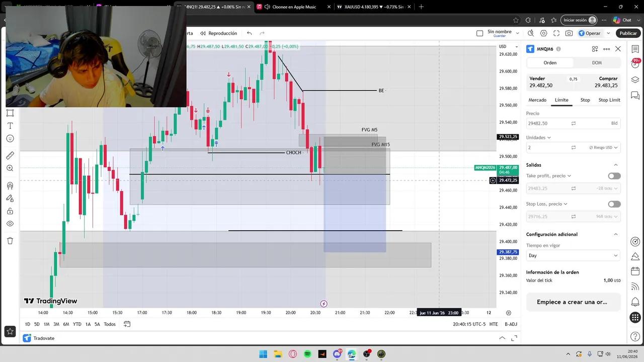Open the Operar dropdown arrow
The image size is (644, 362).
[608, 33]
